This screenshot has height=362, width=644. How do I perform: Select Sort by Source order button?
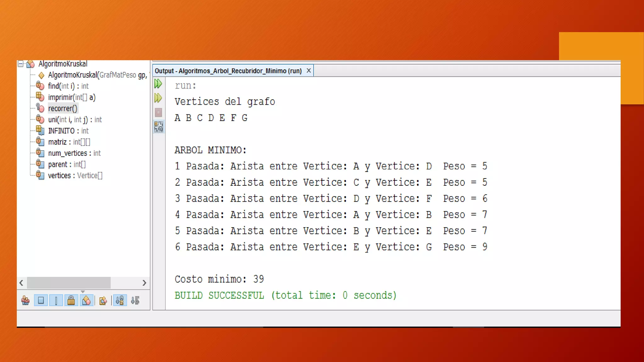pos(135,301)
